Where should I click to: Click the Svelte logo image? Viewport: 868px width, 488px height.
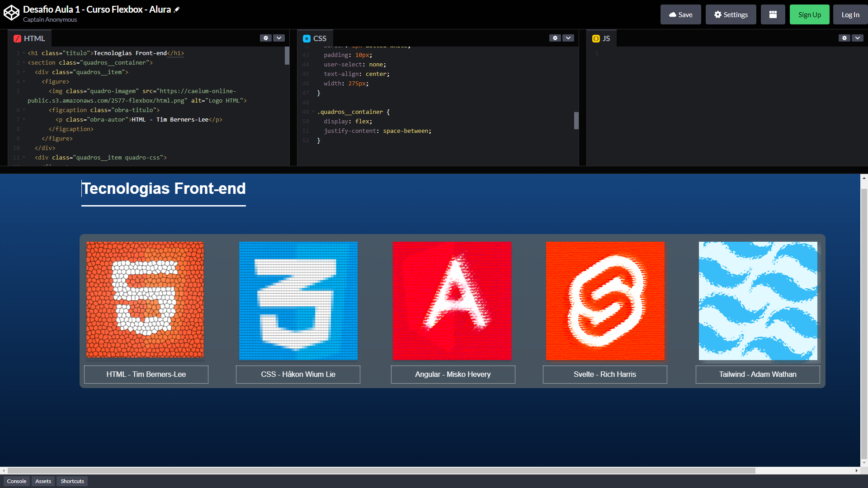(x=605, y=301)
